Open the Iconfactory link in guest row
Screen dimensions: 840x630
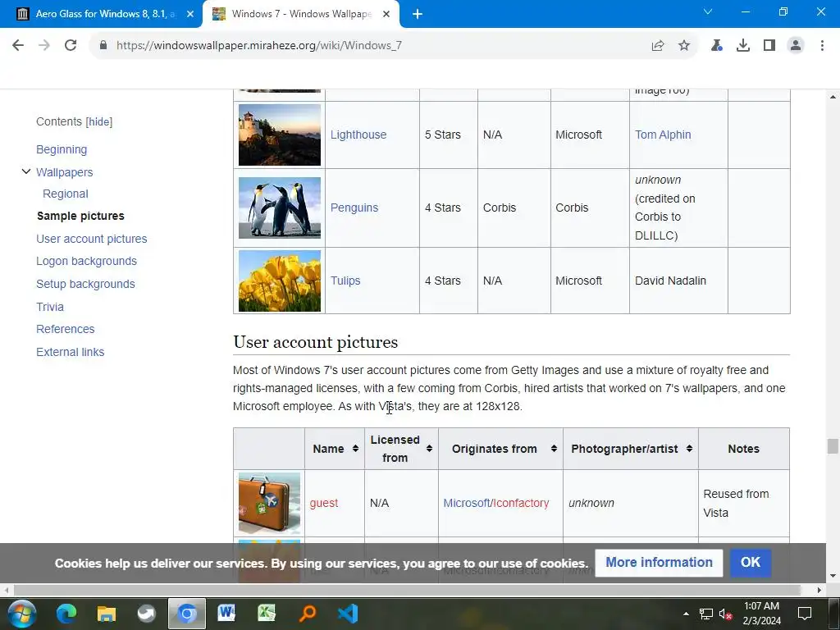click(x=521, y=503)
